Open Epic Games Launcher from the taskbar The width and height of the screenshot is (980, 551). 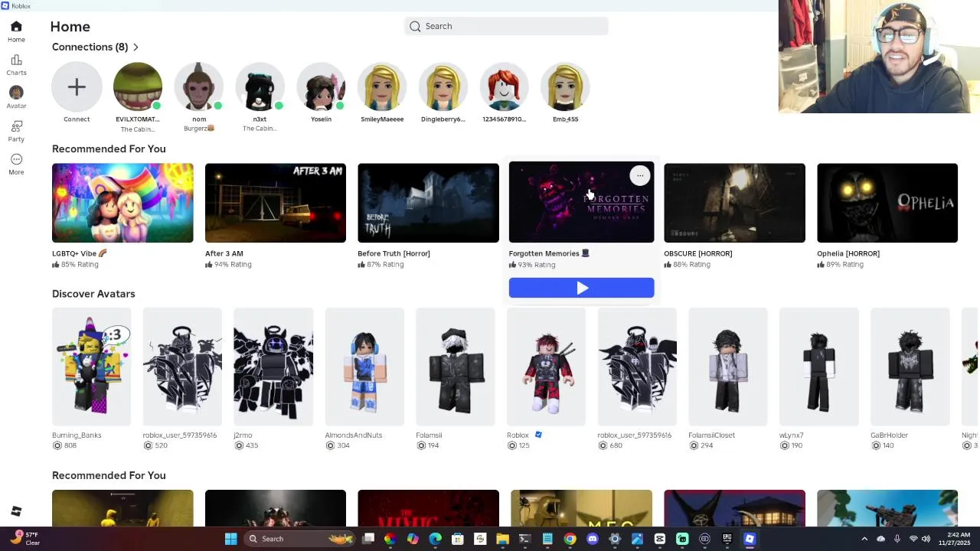(727, 539)
